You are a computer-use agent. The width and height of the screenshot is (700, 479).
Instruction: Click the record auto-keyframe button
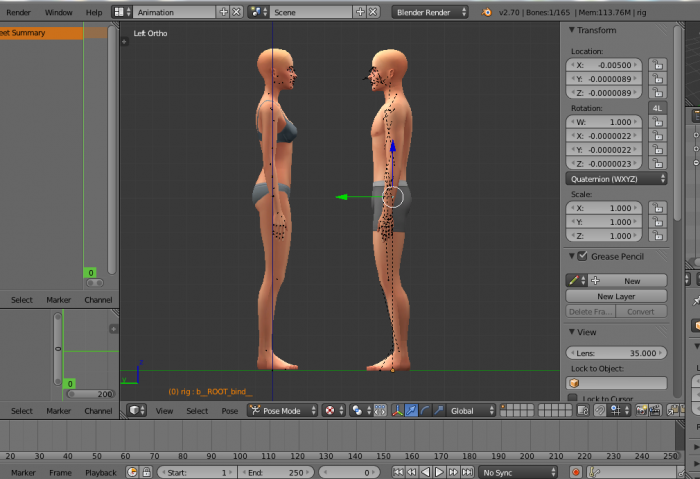(x=576, y=472)
